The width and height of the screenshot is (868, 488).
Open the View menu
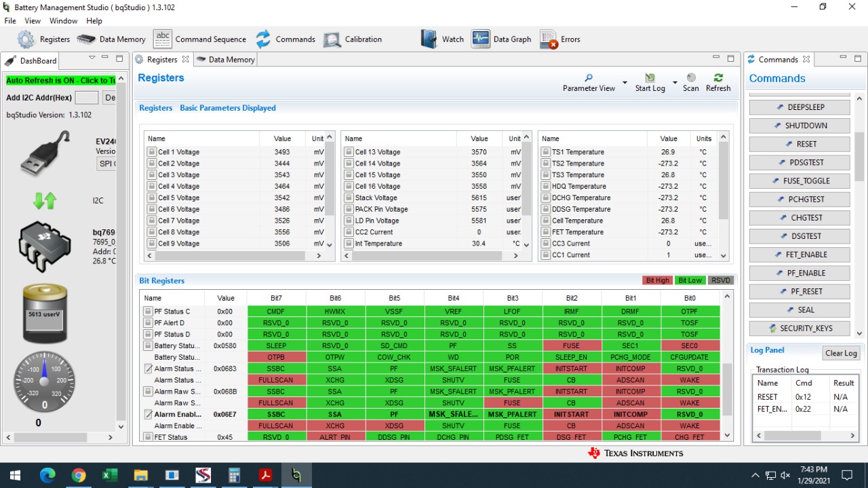point(33,21)
